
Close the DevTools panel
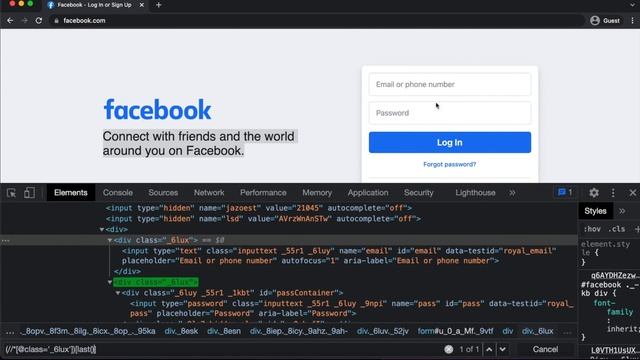632,193
